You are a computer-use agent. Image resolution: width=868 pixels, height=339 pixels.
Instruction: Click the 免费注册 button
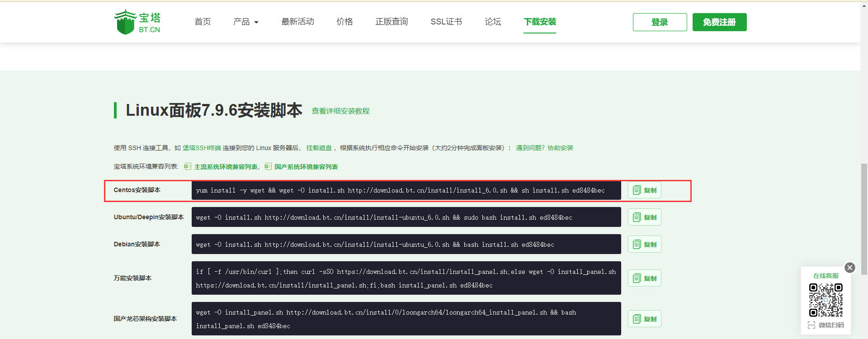point(719,22)
